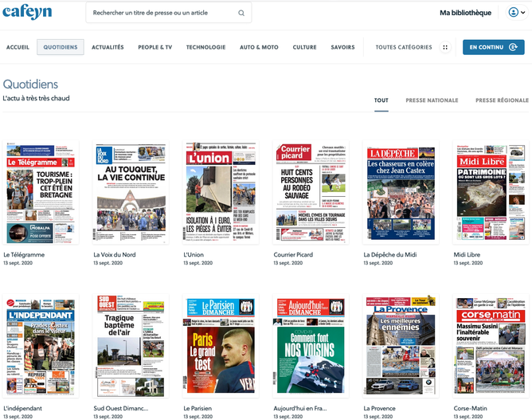Select the Actualités menu item
This screenshot has width=532, height=420.
click(108, 47)
